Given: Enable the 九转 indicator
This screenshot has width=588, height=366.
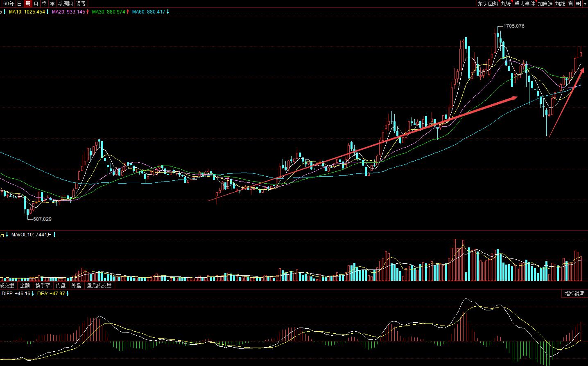Looking at the screenshot, I should pyautogui.click(x=506, y=4).
